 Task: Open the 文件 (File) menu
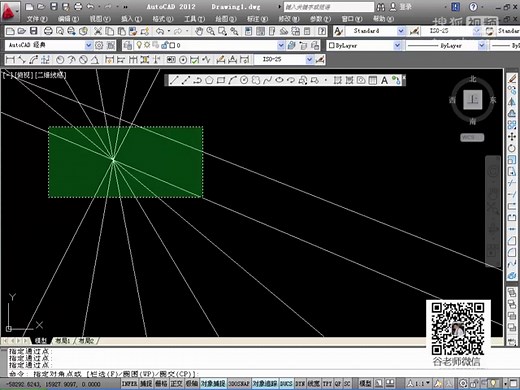[x=37, y=19]
